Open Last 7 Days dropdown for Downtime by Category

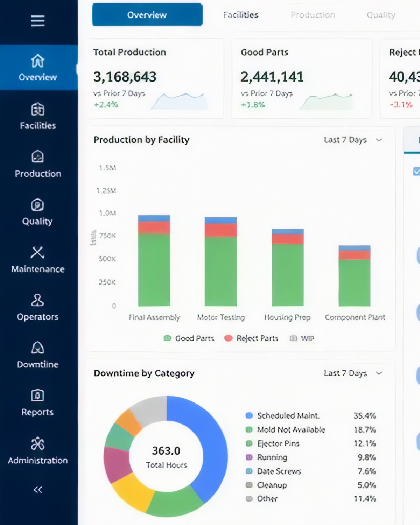353,373
